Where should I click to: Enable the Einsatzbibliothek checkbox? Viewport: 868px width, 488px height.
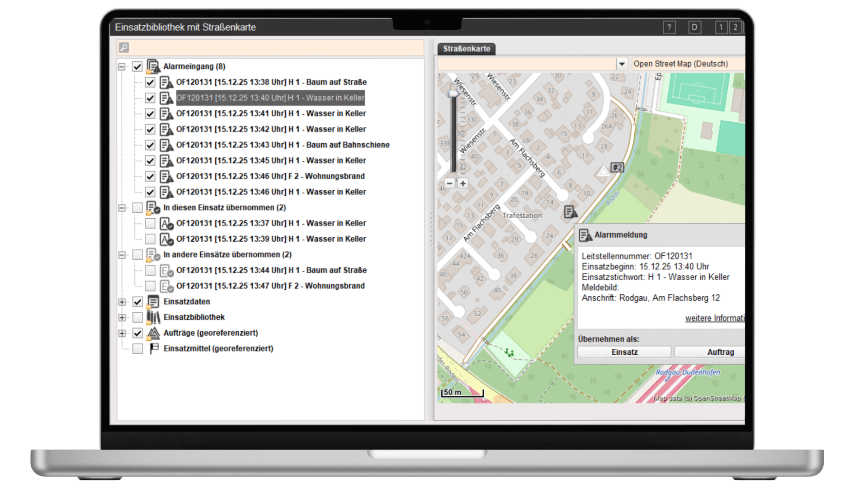137,317
